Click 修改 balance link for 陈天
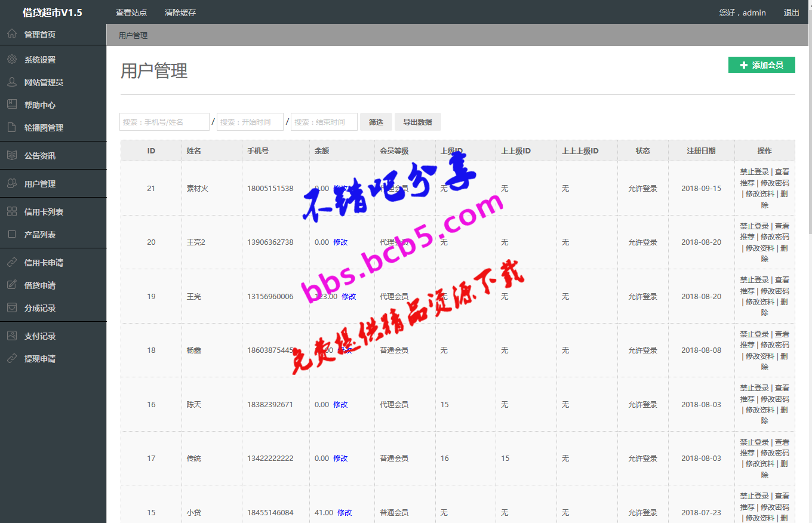812x523 pixels. (340, 404)
